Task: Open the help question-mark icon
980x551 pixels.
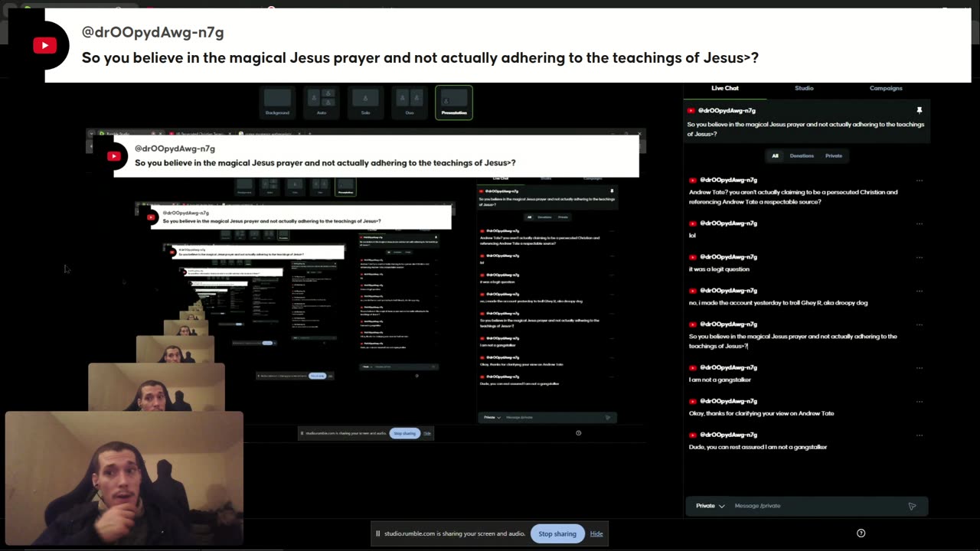Action: click(x=861, y=533)
